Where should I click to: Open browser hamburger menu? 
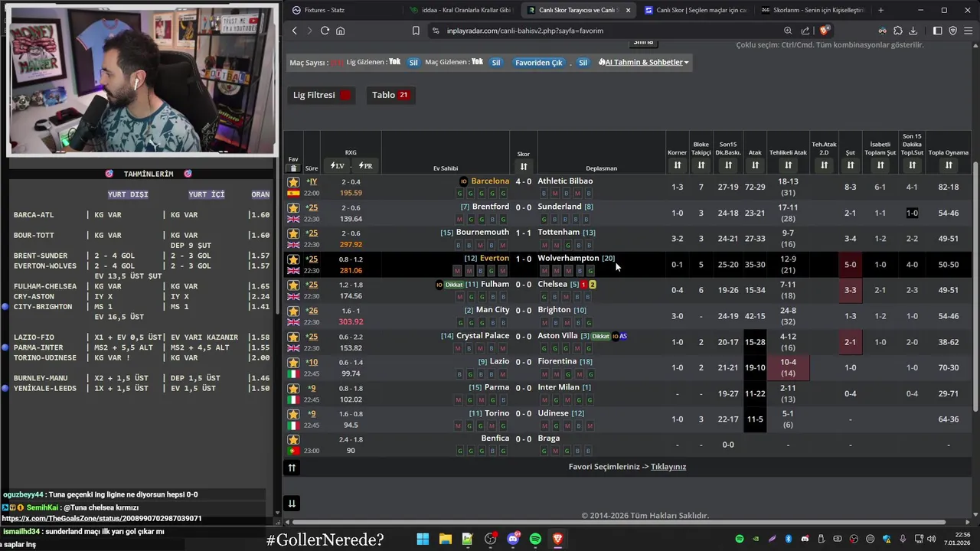tap(969, 31)
